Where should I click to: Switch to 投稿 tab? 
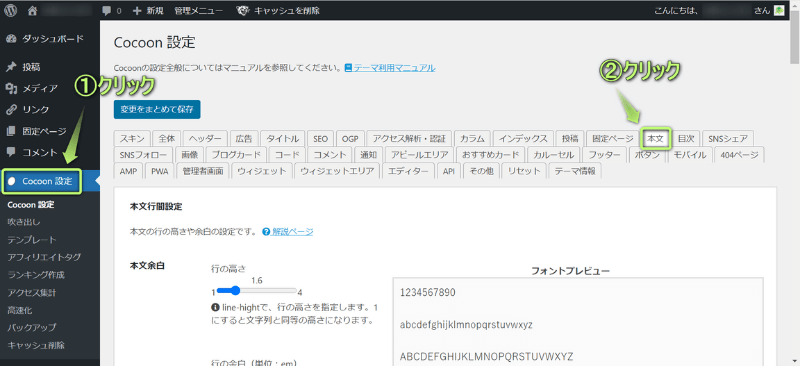pos(570,138)
